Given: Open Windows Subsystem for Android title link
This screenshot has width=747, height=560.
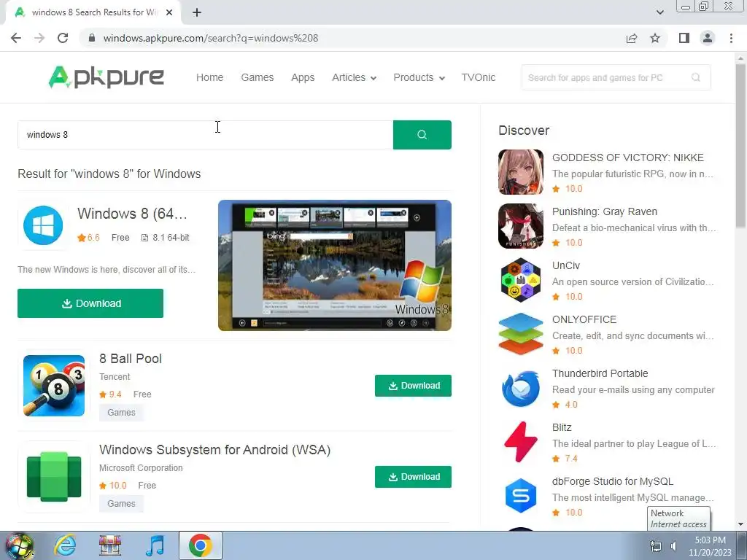Looking at the screenshot, I should click(x=215, y=450).
